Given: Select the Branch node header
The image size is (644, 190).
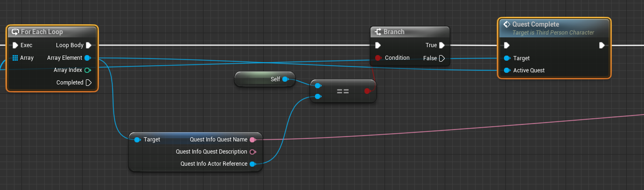Looking at the screenshot, I should (x=410, y=32).
